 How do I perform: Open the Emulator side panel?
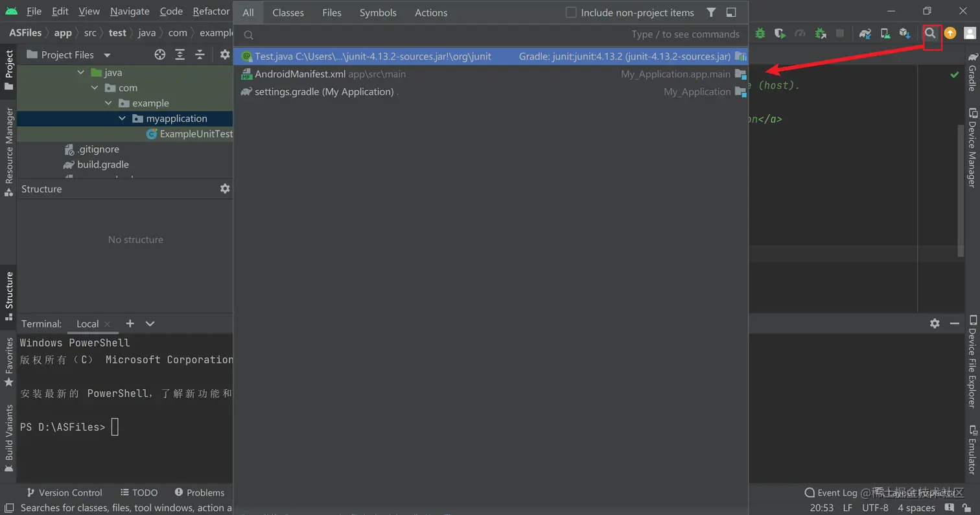tap(972, 449)
